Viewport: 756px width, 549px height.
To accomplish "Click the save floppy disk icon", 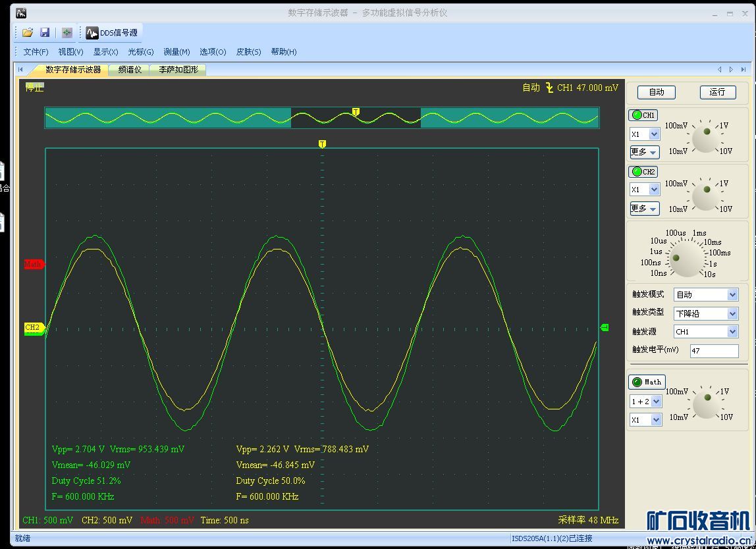I will (45, 32).
